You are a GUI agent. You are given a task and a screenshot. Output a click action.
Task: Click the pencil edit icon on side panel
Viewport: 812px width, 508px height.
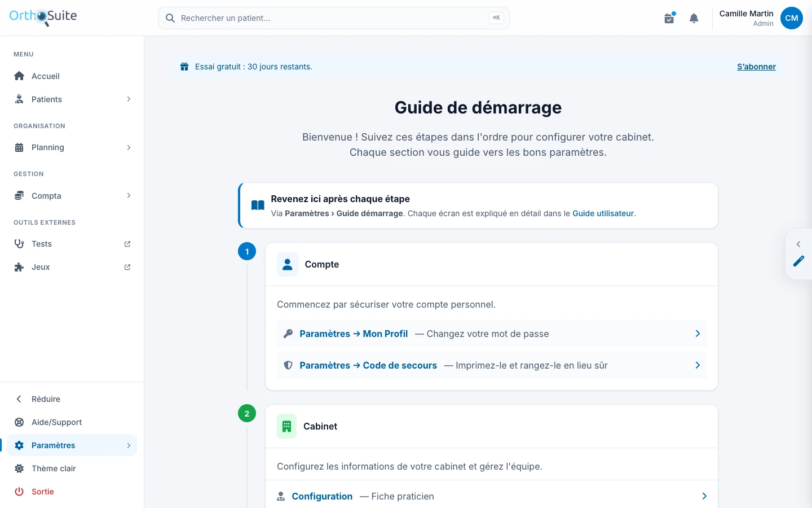click(x=799, y=261)
